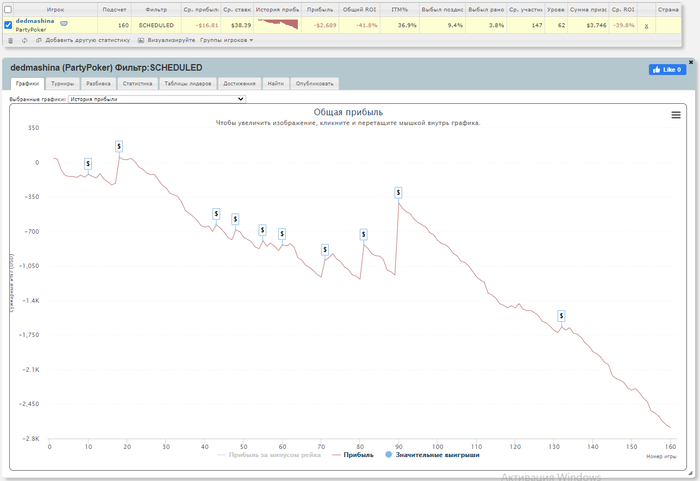Click the $ win marker near game 132
Image resolution: width=700 pixels, height=481 pixels.
tap(561, 316)
